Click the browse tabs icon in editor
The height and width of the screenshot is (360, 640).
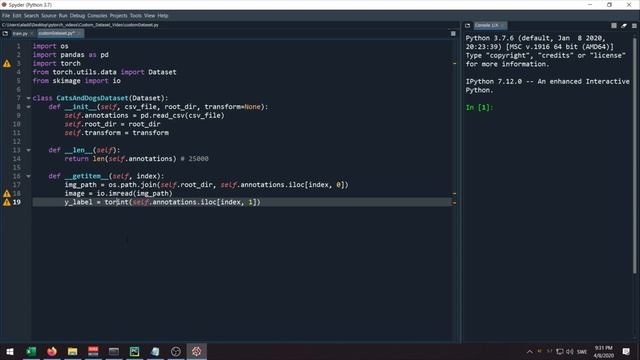(5, 33)
